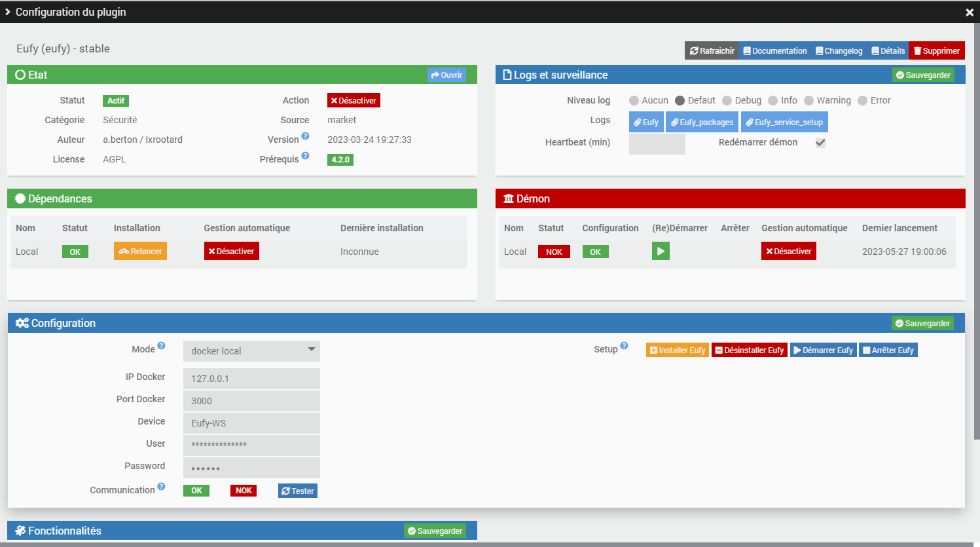980x547 pixels.
Task: Click the author 'a.berton / lxrootard'
Action: point(143,140)
